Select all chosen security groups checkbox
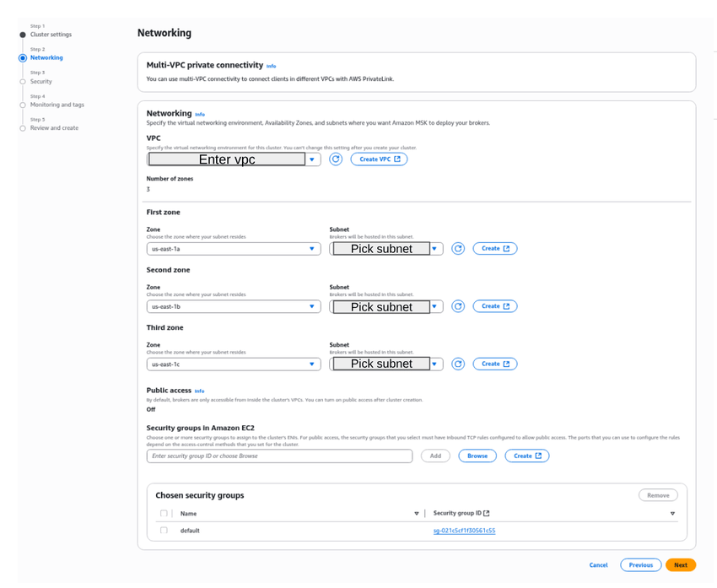 click(x=164, y=513)
